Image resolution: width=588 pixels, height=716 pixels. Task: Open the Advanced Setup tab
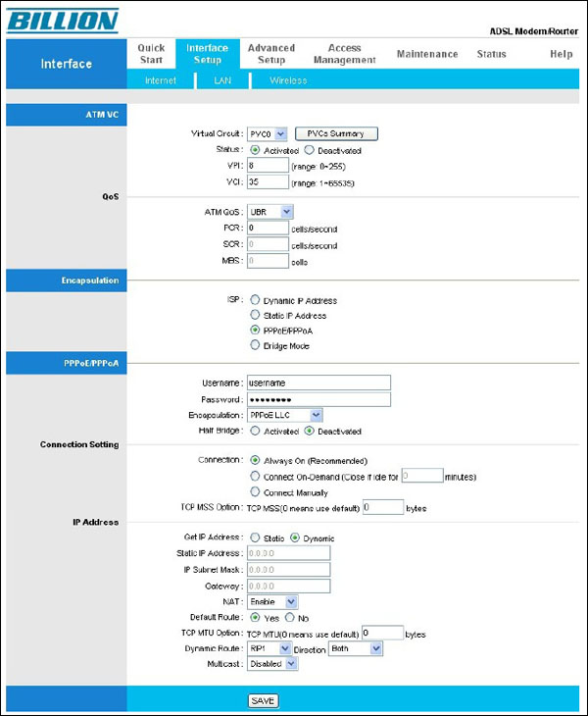pos(271,54)
